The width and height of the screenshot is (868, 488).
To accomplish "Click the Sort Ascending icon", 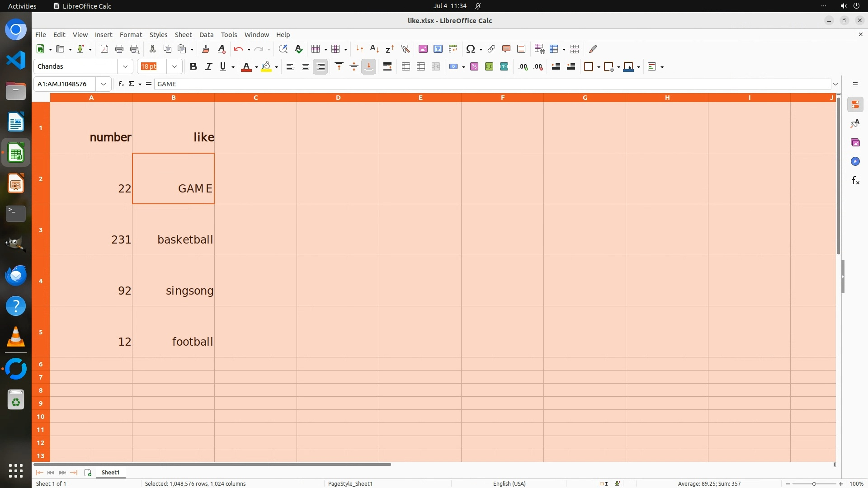I will point(374,49).
